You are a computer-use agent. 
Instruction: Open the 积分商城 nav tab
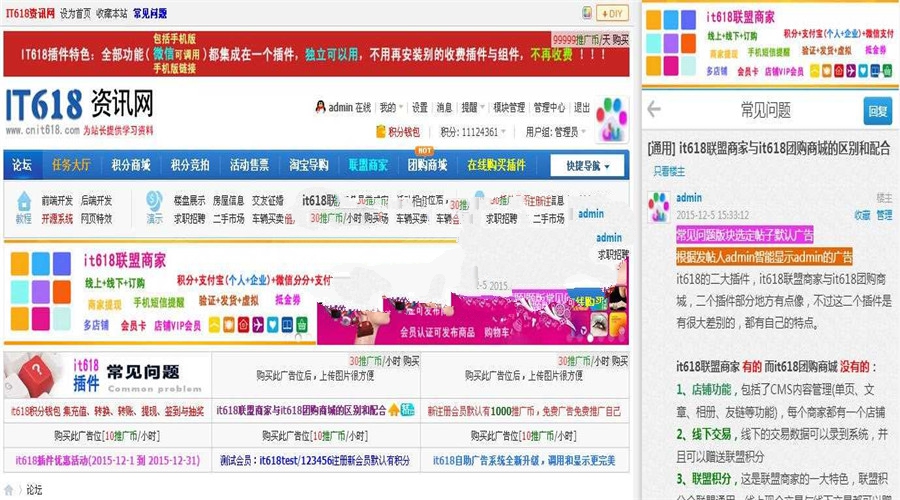(x=131, y=165)
